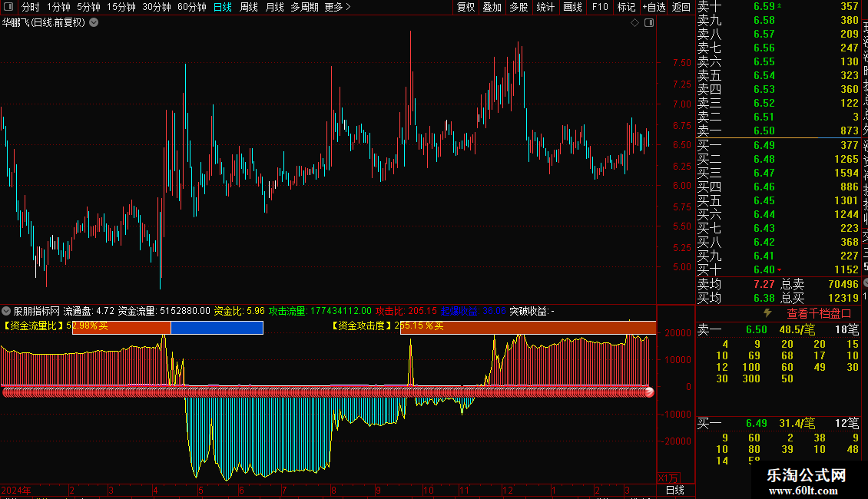Select the 15分钟 period
868x499 pixels.
pos(121,7)
